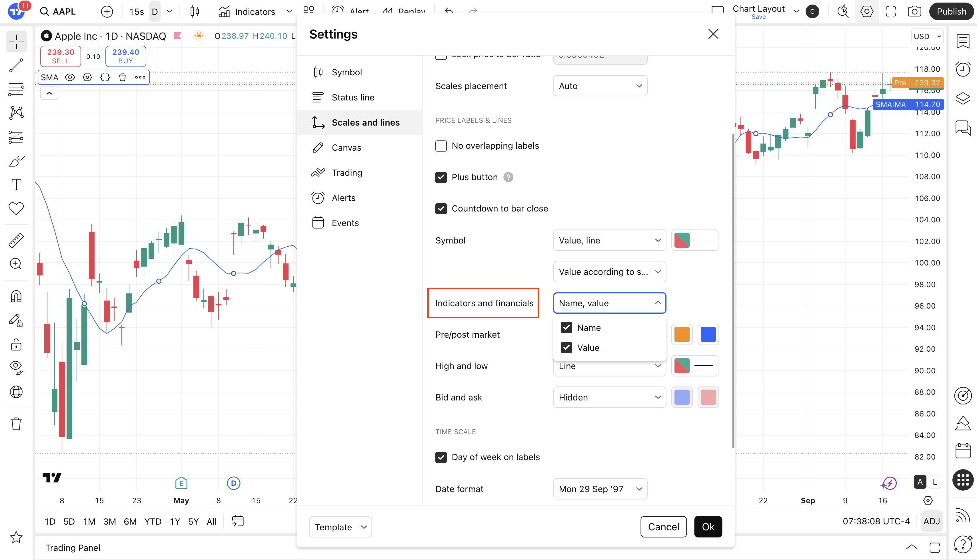Open the Status line settings tab

[353, 97]
